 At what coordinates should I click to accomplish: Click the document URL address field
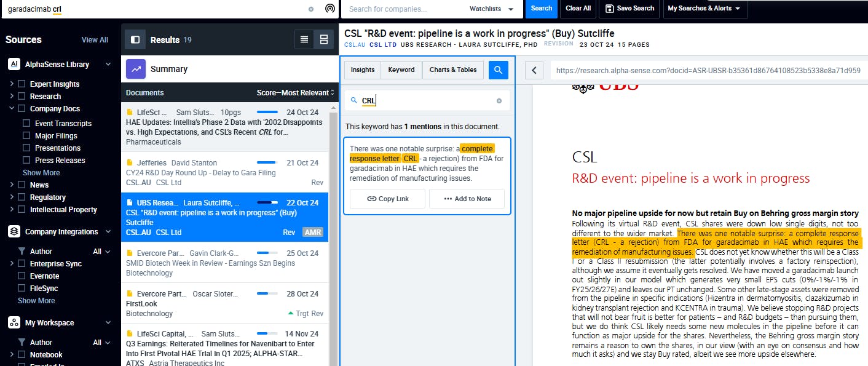(x=708, y=70)
